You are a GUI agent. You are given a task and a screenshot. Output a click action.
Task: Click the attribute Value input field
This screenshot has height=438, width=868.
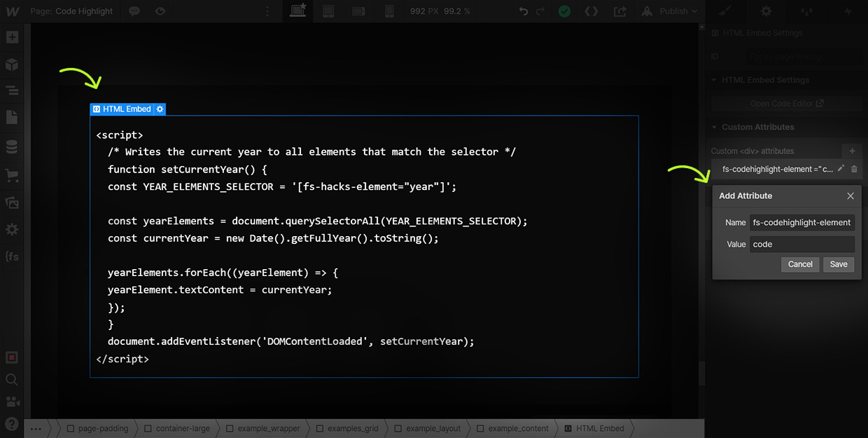coord(802,245)
